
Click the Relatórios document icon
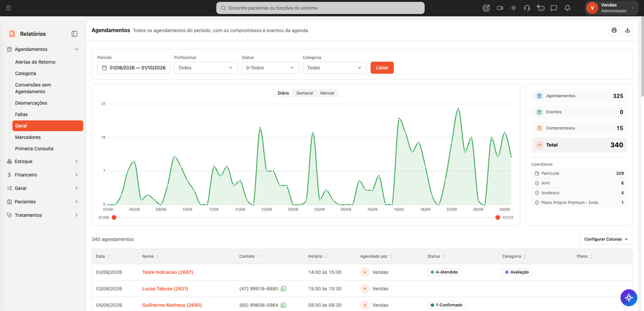coord(12,34)
